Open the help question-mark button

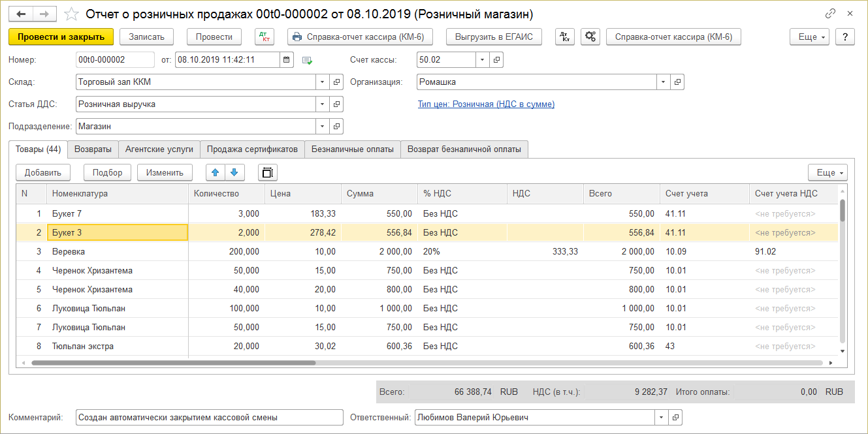pos(845,37)
